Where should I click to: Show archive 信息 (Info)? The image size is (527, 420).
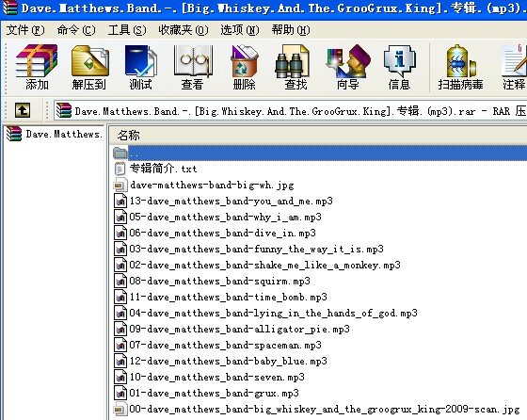tap(399, 67)
